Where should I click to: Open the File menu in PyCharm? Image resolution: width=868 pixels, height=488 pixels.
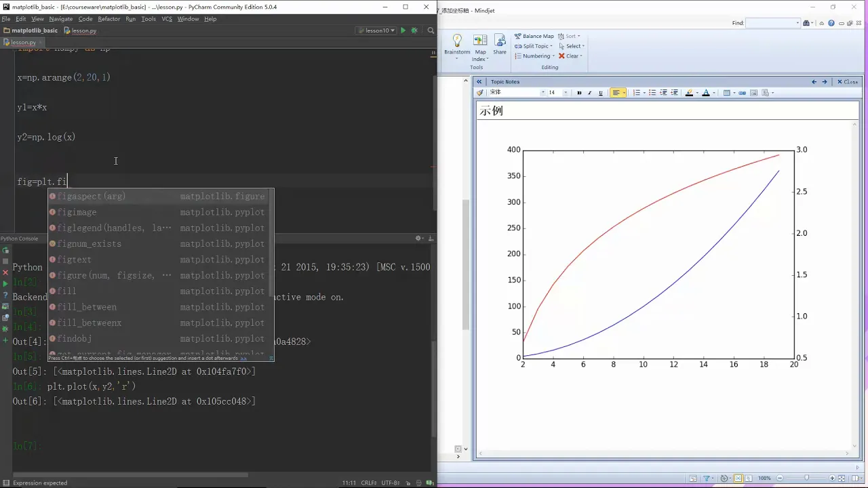click(x=6, y=19)
